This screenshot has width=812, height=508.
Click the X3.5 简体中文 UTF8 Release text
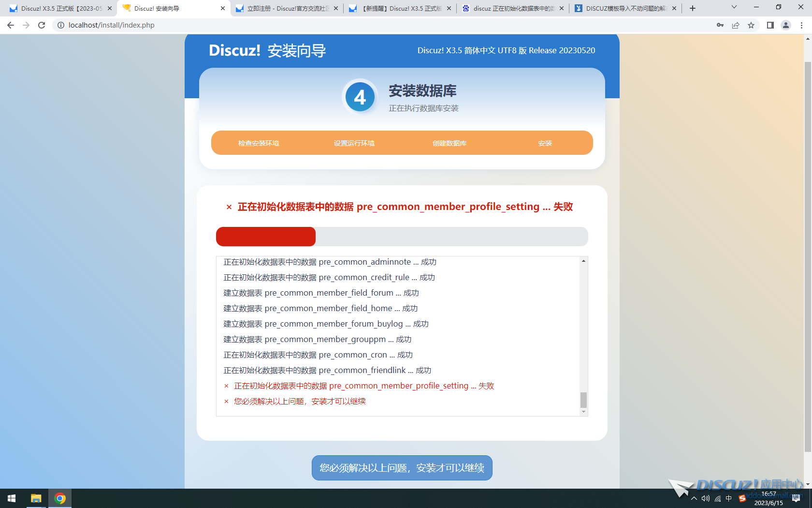click(506, 50)
